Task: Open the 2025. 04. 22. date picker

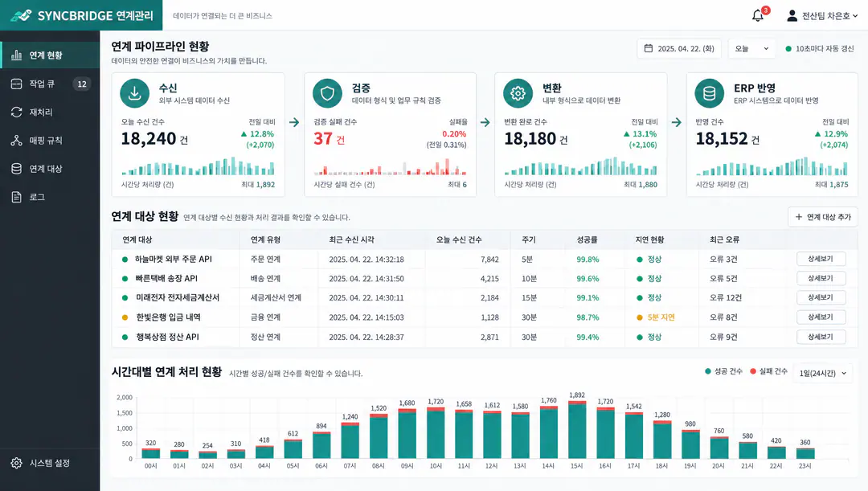Action: pos(678,49)
